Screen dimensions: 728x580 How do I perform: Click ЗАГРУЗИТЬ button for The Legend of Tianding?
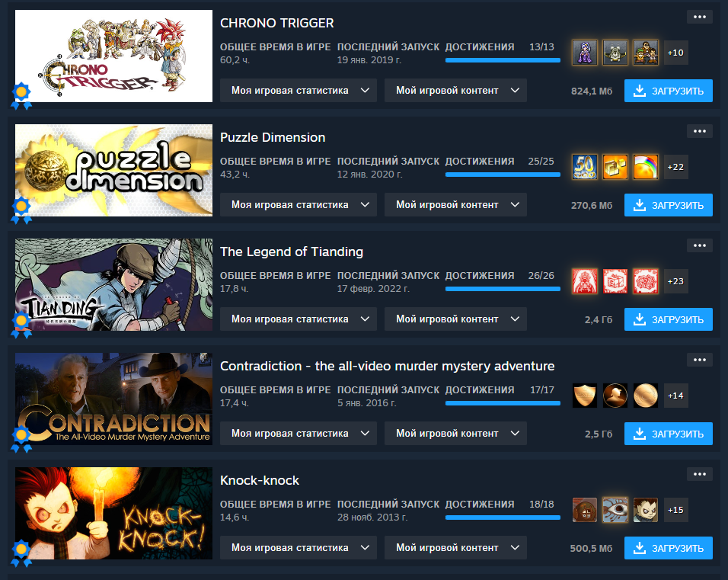(668, 319)
